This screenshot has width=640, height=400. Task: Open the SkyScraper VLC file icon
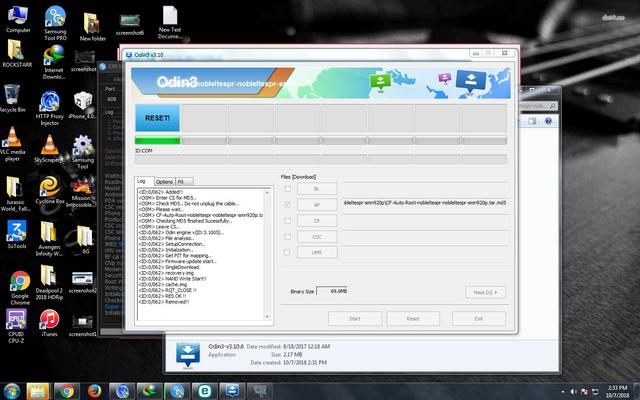tap(49, 149)
